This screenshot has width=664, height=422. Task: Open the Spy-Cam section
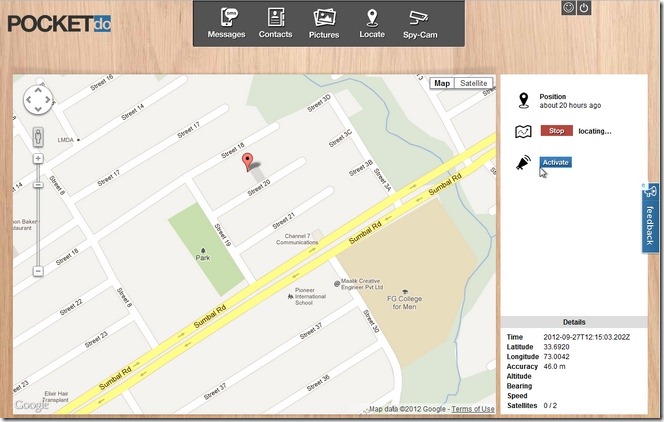[x=420, y=23]
